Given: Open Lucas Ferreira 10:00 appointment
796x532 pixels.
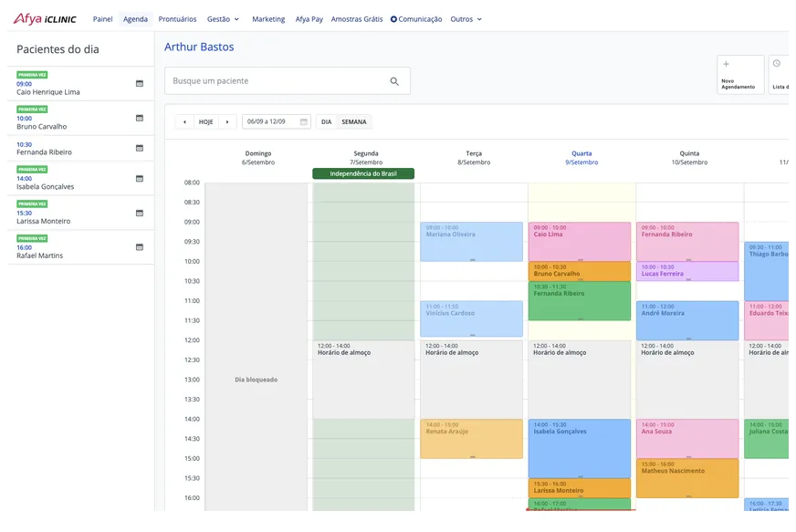Looking at the screenshot, I should [x=687, y=271].
